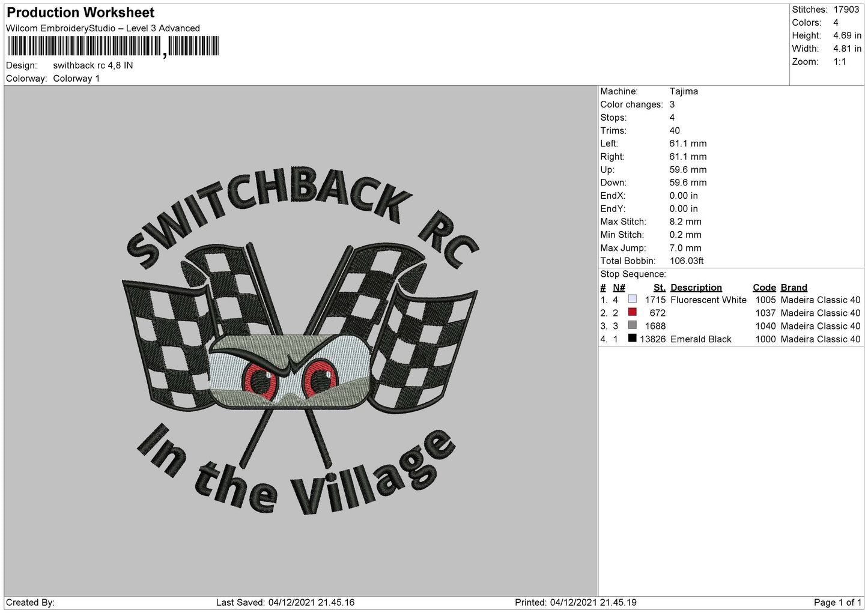Image resolution: width=868 pixels, height=613 pixels.
Task: Click the Trims value '40'
Action: pos(675,131)
